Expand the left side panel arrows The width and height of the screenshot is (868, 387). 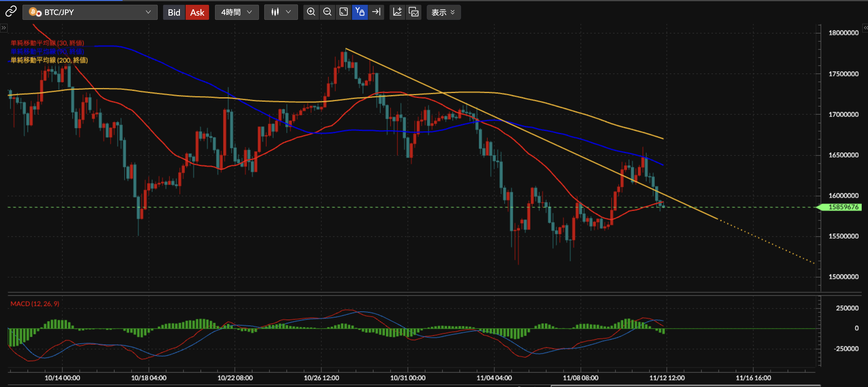(3, 28)
